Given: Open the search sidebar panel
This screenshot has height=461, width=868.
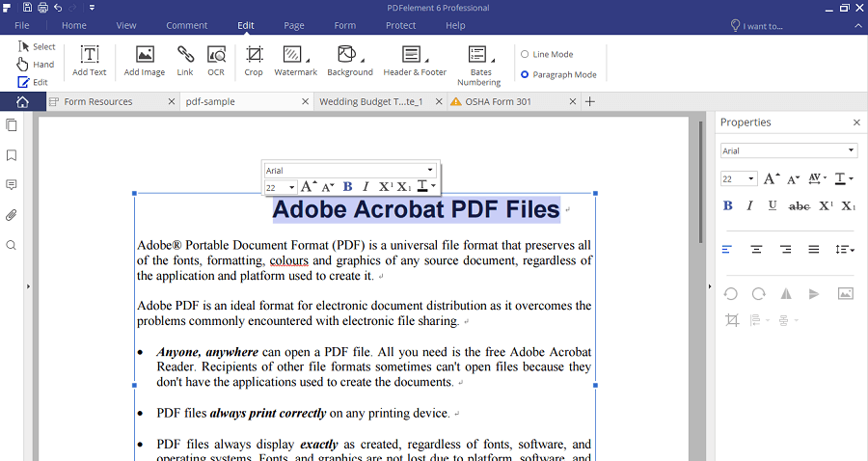Looking at the screenshot, I should 11,245.
